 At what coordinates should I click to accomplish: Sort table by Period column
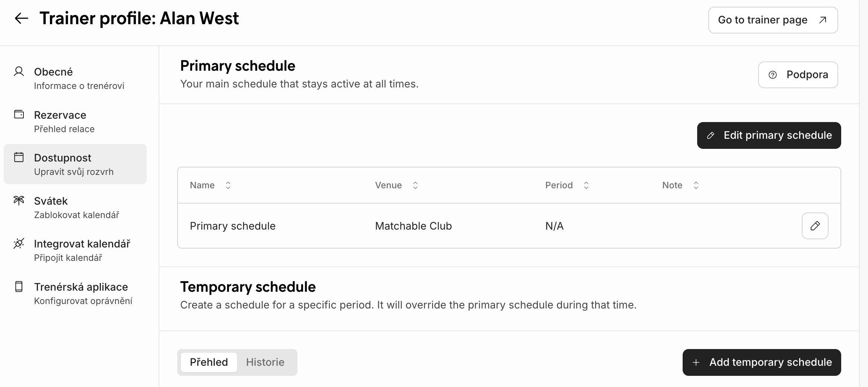coord(586,185)
